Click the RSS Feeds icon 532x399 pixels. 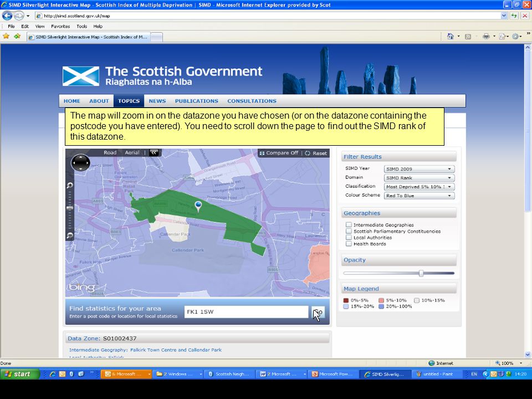point(468,37)
